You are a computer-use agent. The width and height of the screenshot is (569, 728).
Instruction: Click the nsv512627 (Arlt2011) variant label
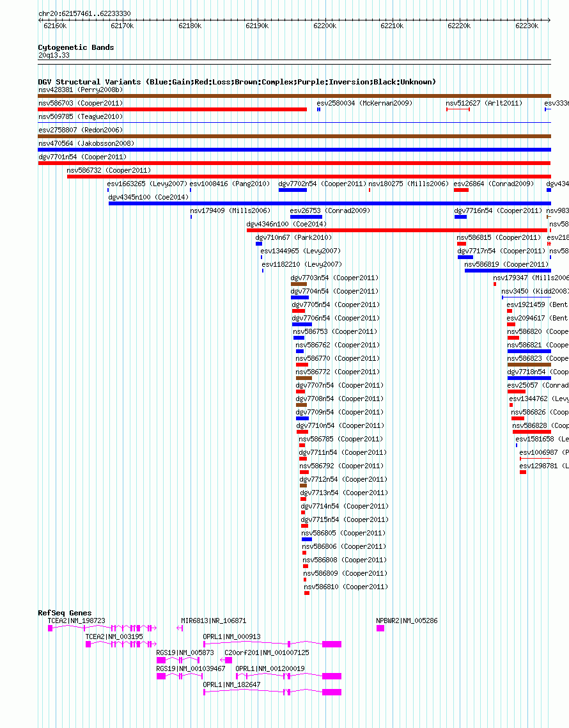(483, 103)
